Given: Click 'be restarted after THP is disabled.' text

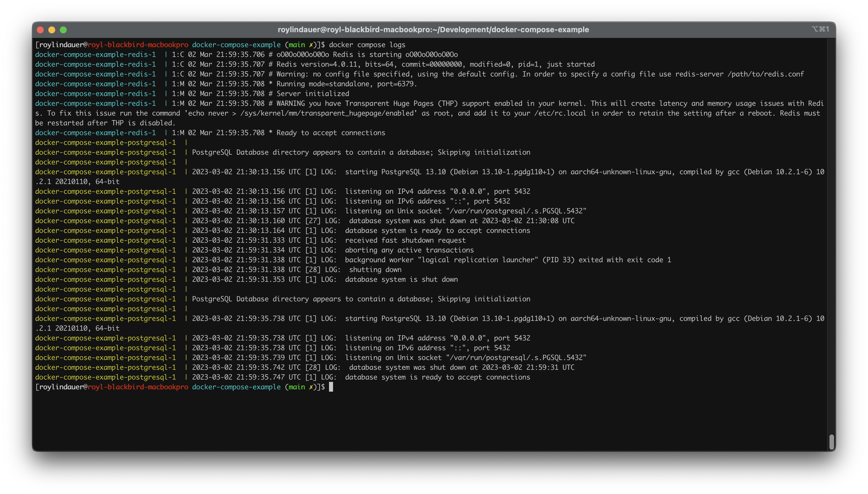Looking at the screenshot, I should point(105,123).
